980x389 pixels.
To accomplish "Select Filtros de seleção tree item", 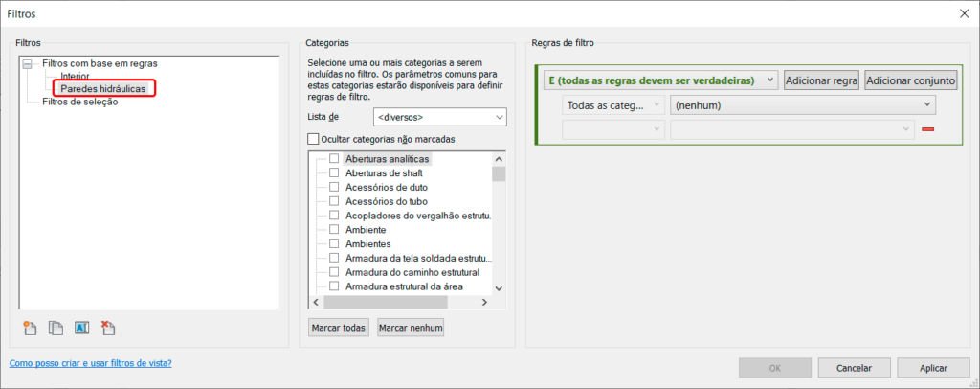I will (80, 102).
